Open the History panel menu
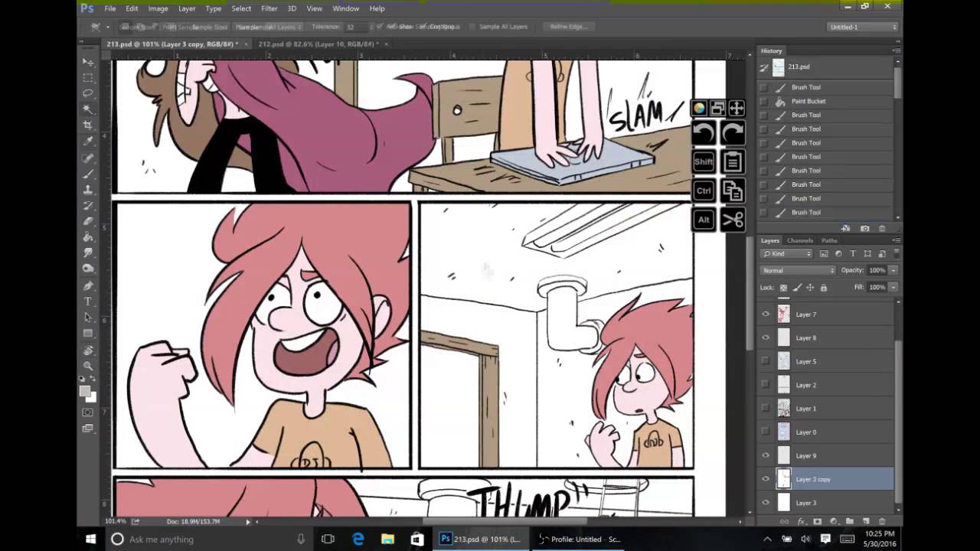Screen dimensions: 980x551 (896, 51)
